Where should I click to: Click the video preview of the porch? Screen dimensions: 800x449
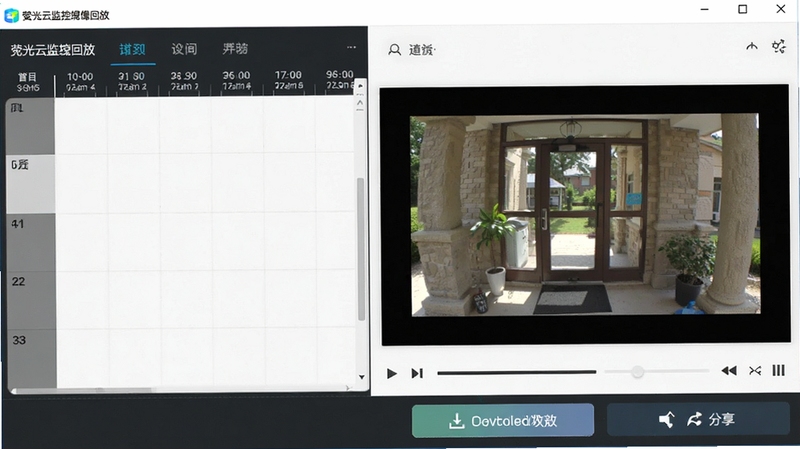point(586,214)
